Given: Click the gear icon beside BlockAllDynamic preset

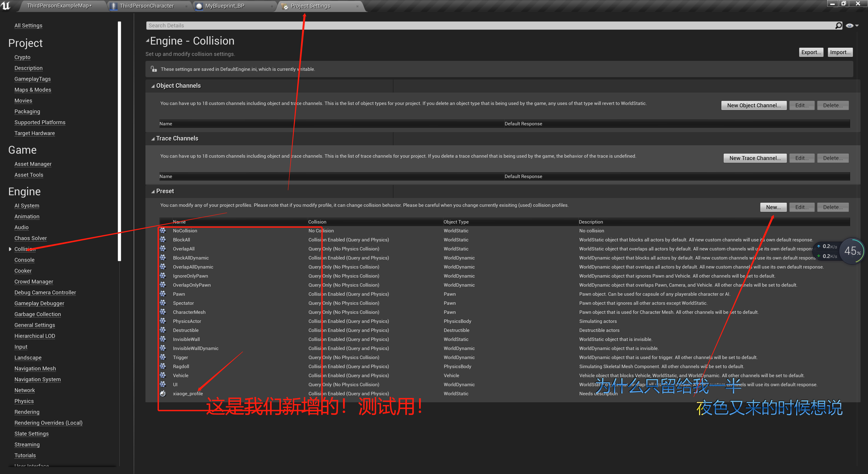Looking at the screenshot, I should point(163,258).
